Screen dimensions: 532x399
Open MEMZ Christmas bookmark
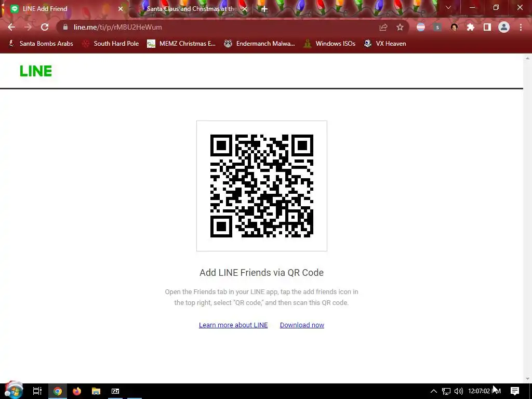(181, 44)
